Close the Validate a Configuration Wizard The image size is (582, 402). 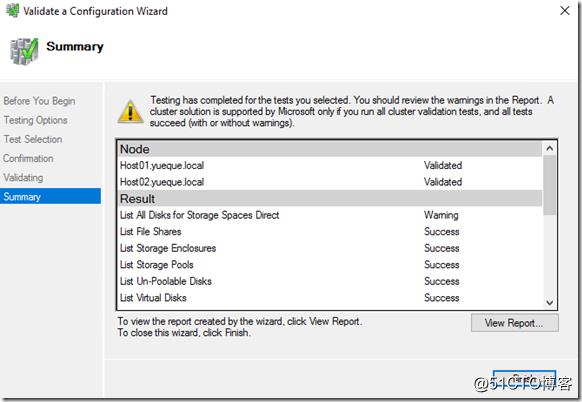coord(565,10)
